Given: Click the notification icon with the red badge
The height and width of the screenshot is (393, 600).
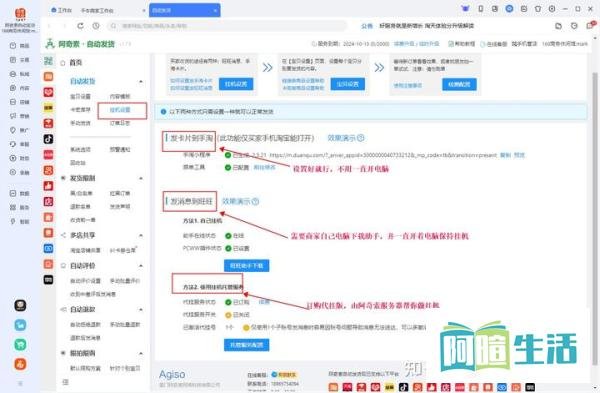Looking at the screenshot, I should (x=590, y=25).
